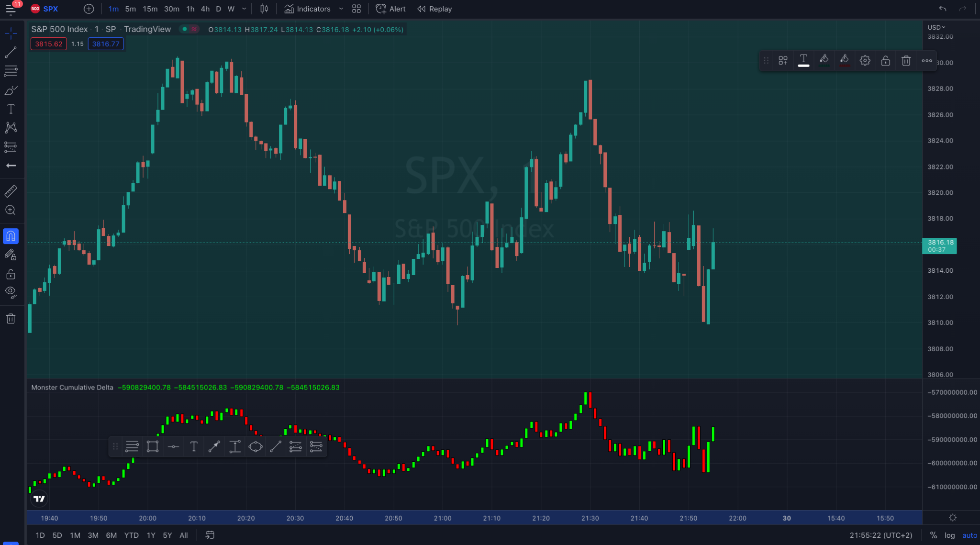Expand the timeframe interval dropdown arrow
The width and height of the screenshot is (980, 545).
244,9
